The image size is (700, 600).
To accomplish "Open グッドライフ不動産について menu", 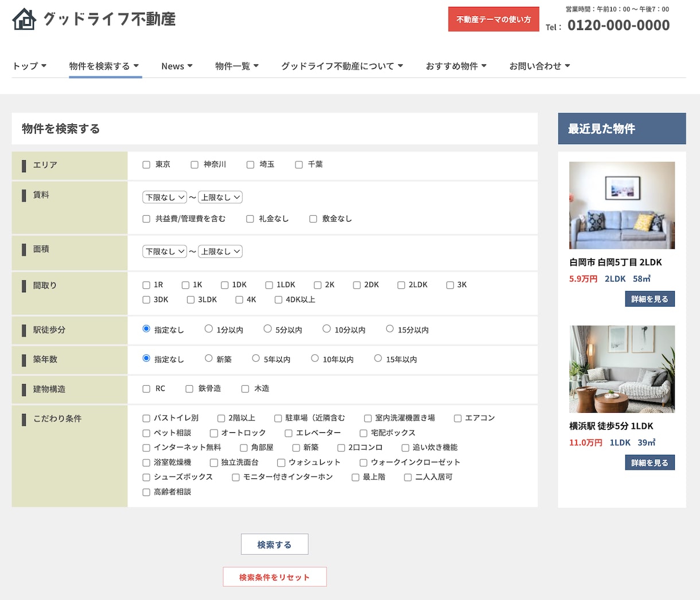I will [x=342, y=66].
